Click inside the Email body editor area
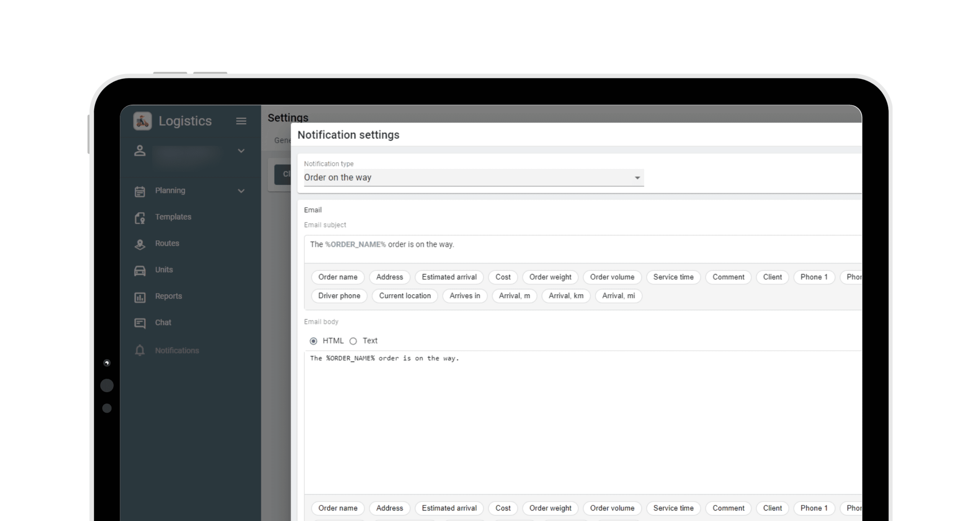The height and width of the screenshot is (521, 980). click(x=574, y=421)
